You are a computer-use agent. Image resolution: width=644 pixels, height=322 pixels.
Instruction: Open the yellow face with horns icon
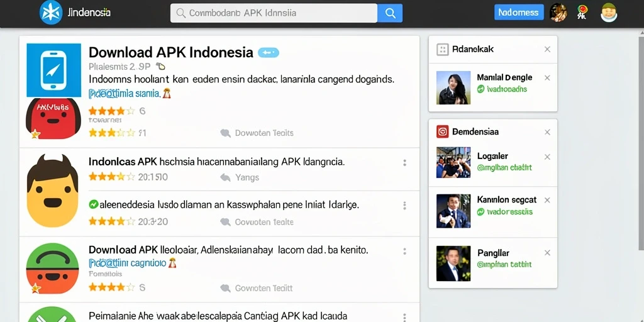coord(52,191)
